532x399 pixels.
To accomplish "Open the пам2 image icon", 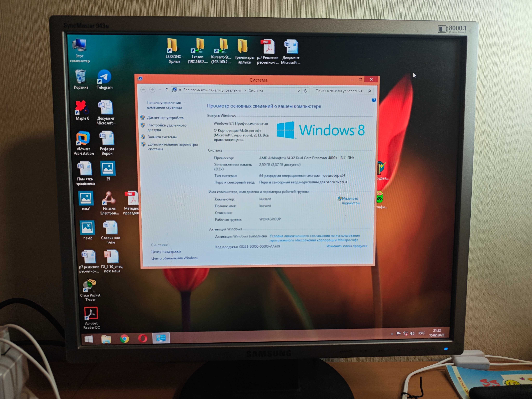I will tap(87, 230).
